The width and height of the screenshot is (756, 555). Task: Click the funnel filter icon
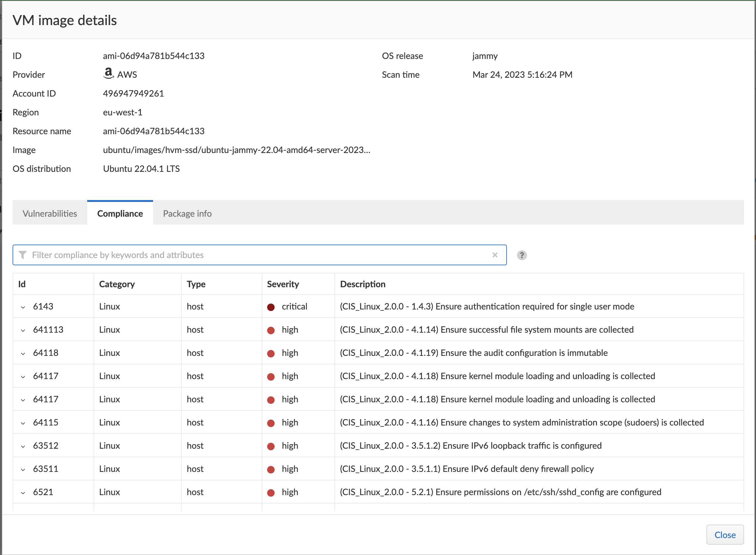[x=23, y=255]
